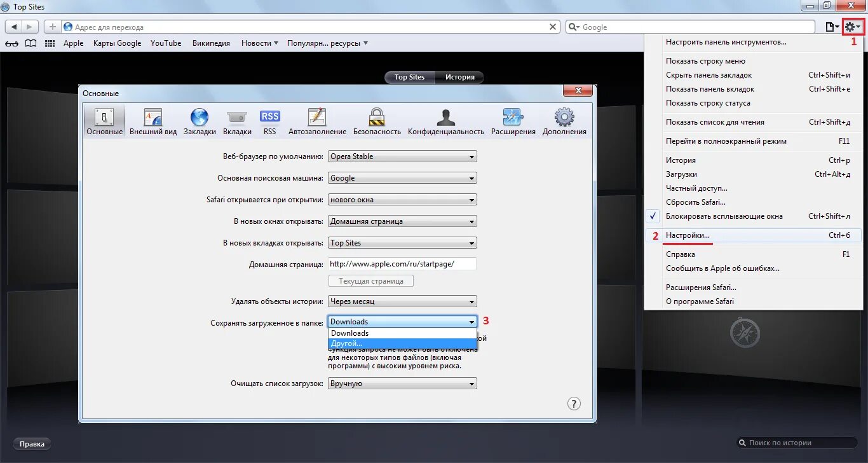Choose История in the gear menu

753,160
